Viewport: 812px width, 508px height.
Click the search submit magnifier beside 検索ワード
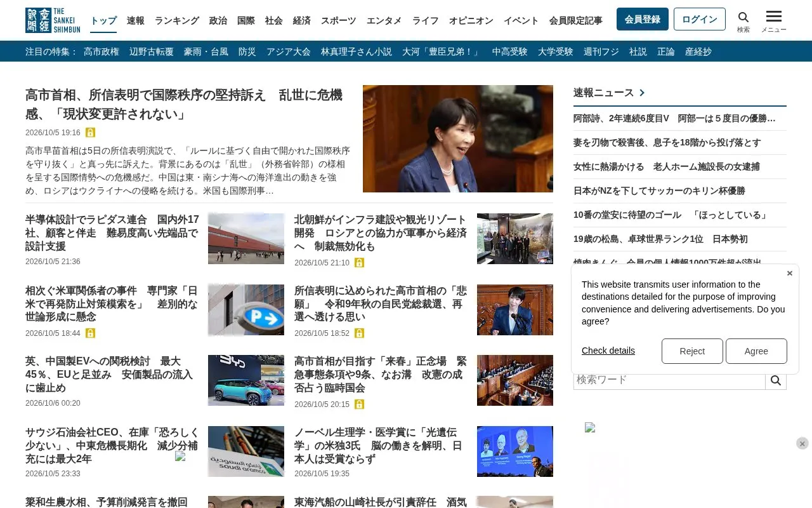776,380
